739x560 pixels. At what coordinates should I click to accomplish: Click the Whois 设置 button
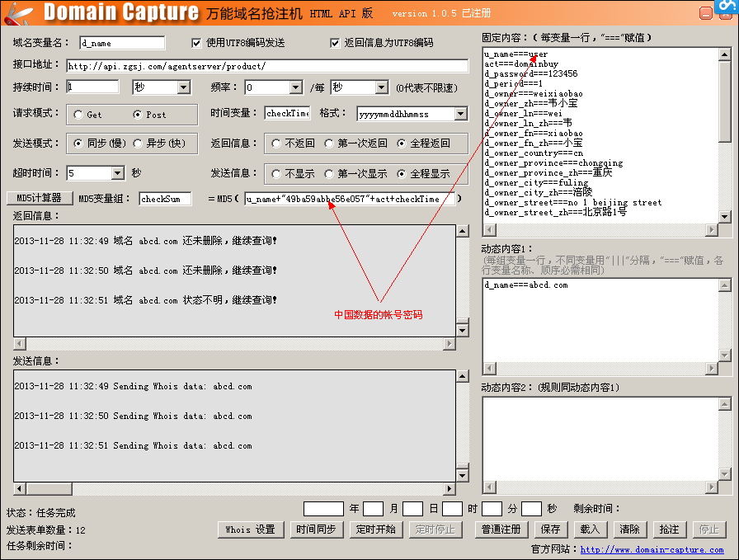click(x=251, y=529)
